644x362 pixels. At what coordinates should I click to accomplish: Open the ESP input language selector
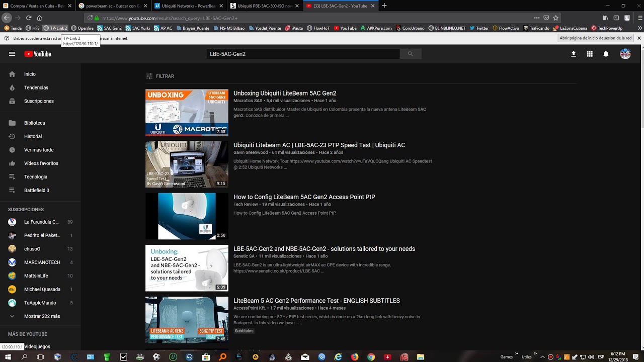601,357
